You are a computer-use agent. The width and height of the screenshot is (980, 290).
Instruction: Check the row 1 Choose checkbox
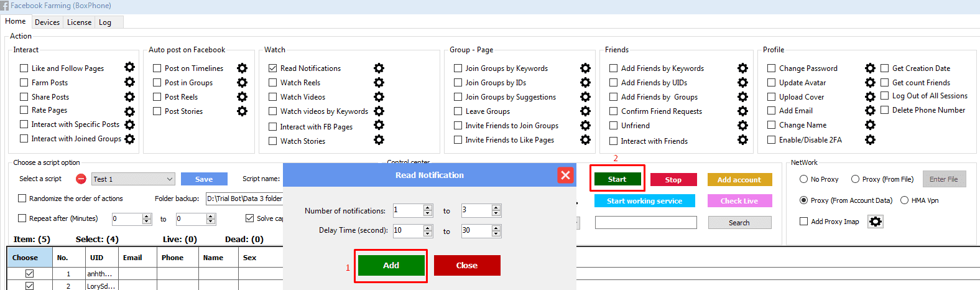(29, 274)
